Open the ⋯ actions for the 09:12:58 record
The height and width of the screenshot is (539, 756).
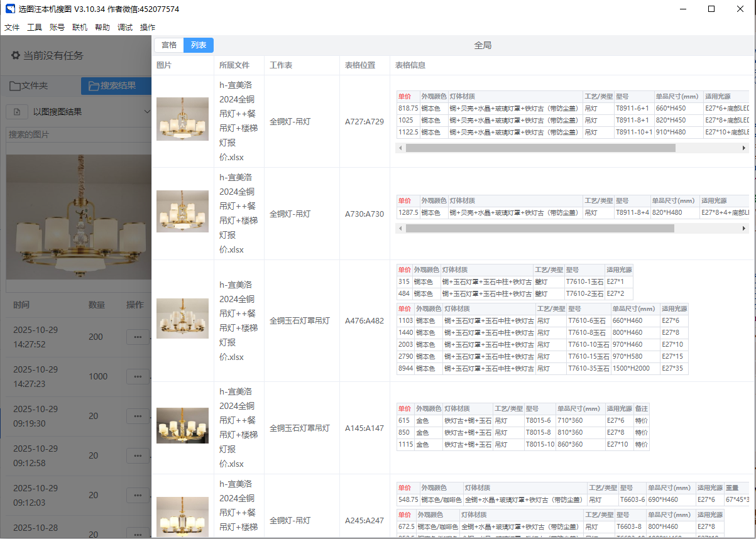[x=138, y=455]
